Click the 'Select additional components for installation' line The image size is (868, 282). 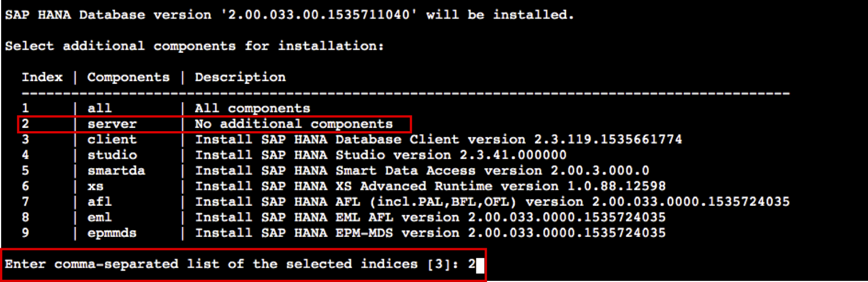click(194, 46)
